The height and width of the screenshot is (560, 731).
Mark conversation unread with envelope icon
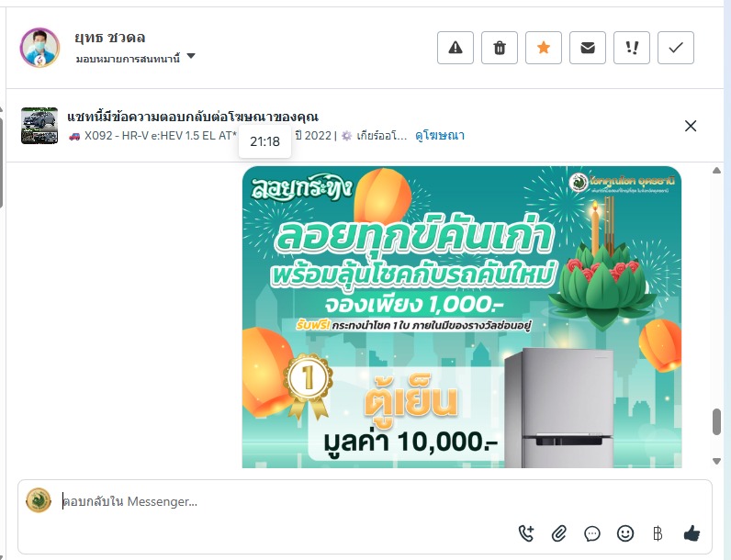click(x=588, y=48)
